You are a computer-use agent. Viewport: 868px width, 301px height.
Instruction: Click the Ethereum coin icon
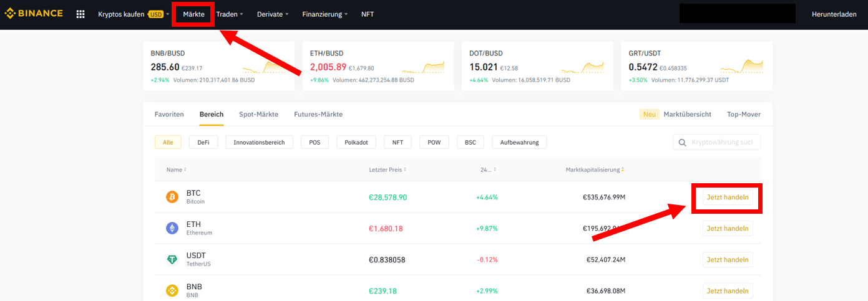172,228
